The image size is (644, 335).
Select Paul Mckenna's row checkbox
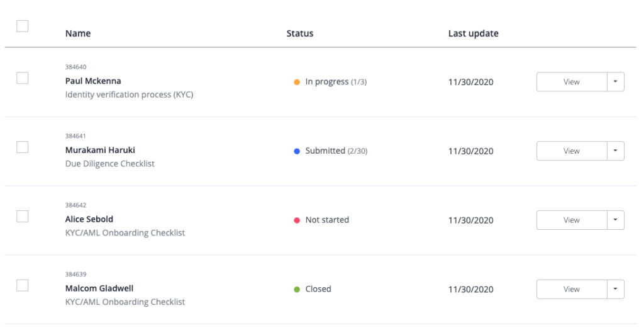coord(23,78)
